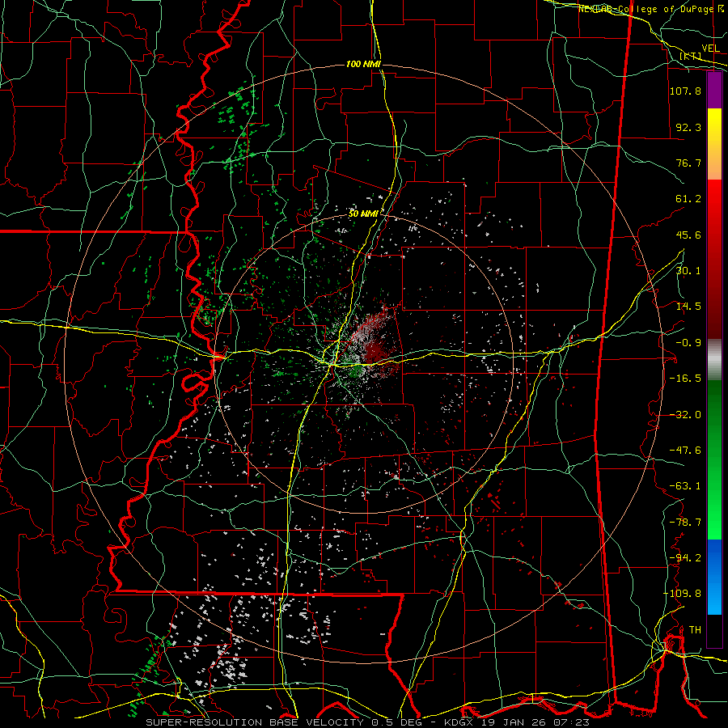Click the red segment of the color bar

[714, 259]
